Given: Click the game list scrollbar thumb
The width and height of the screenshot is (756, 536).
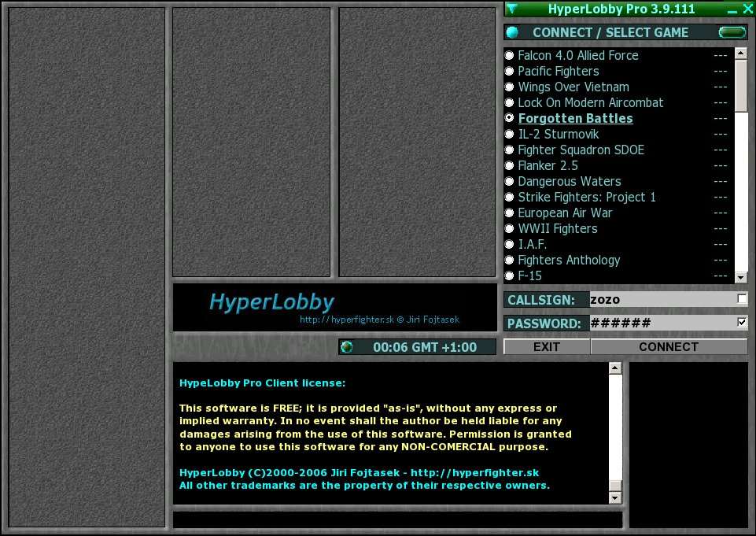Looking at the screenshot, I should pos(741,85).
